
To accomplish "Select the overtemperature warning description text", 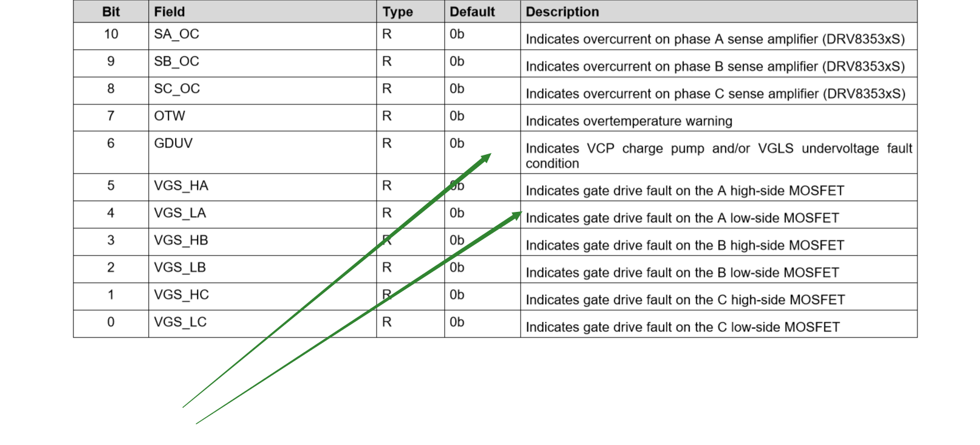I will point(629,121).
